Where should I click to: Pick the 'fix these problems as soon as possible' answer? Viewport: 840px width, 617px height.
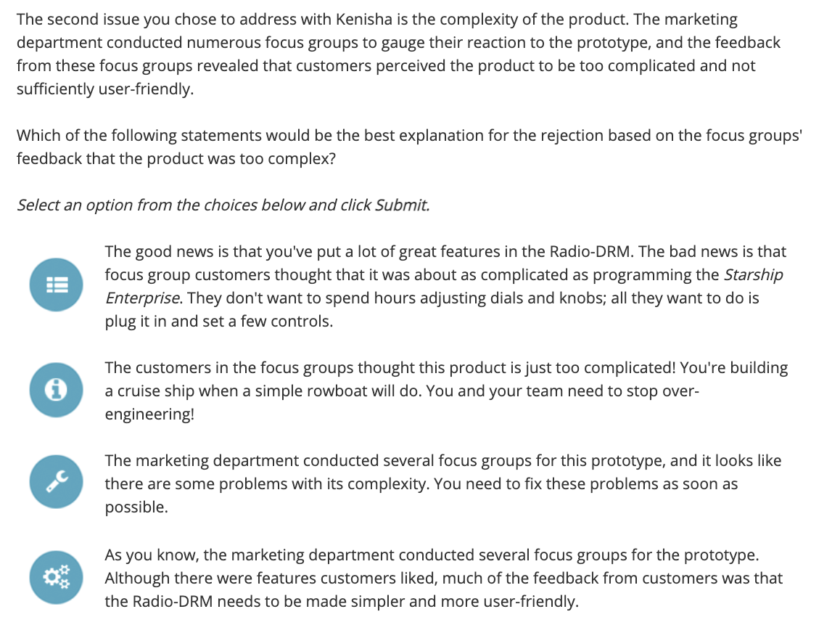[443, 483]
